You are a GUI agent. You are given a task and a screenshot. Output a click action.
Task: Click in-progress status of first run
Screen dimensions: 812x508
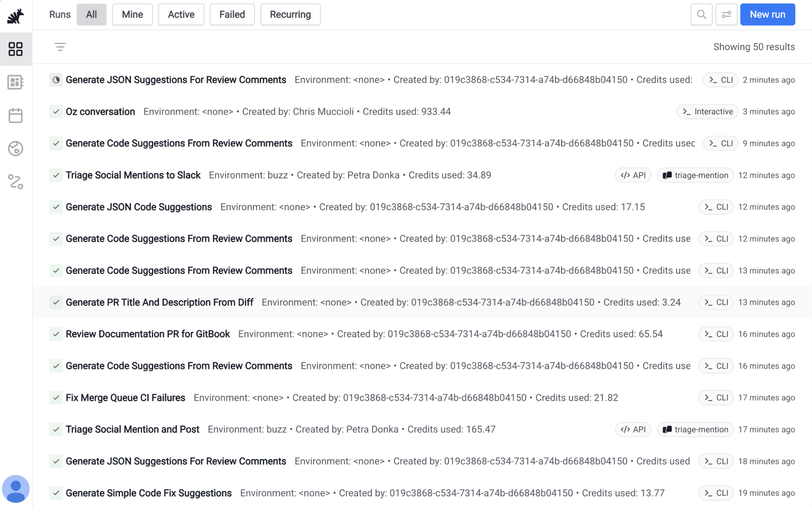pos(56,80)
